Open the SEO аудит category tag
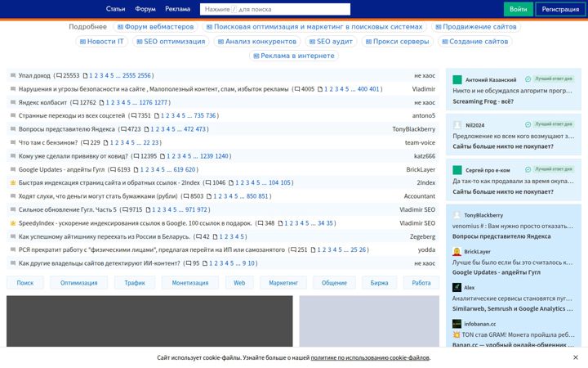Image resolution: width=588 pixels, height=368 pixels. [331, 42]
